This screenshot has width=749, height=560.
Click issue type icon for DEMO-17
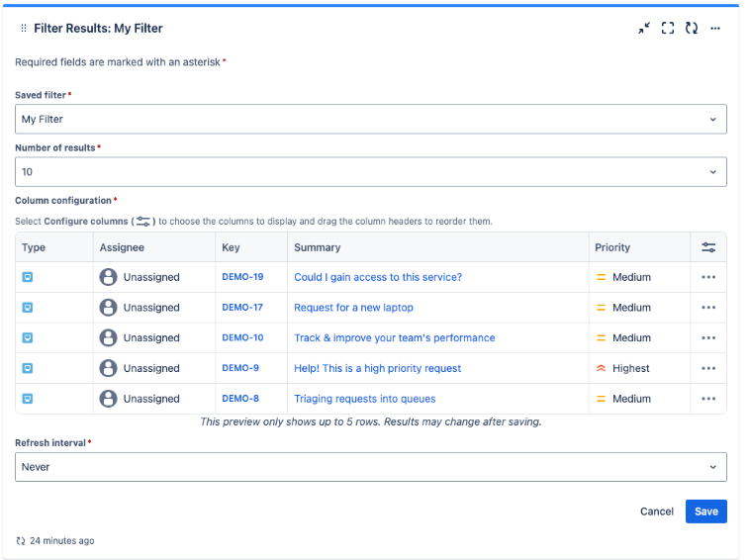[28, 308]
